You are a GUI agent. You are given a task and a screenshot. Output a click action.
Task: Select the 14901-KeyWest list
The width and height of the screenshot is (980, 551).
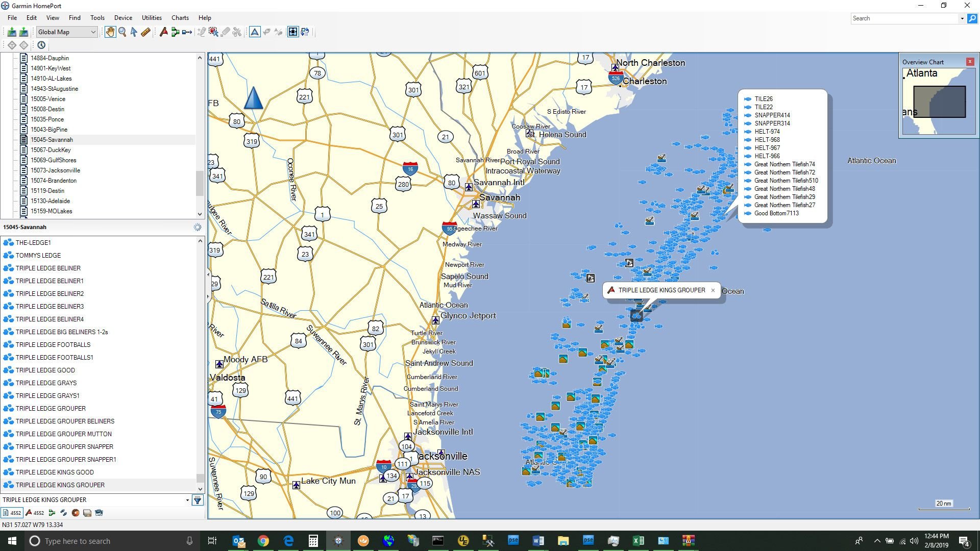[51, 68]
